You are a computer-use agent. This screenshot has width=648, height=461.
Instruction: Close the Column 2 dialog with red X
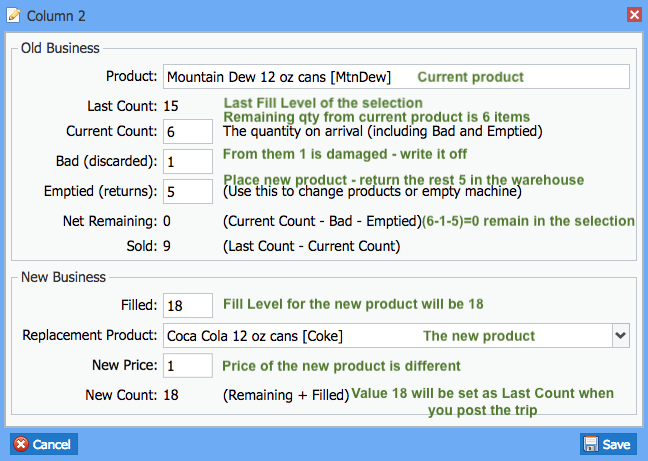click(x=634, y=15)
